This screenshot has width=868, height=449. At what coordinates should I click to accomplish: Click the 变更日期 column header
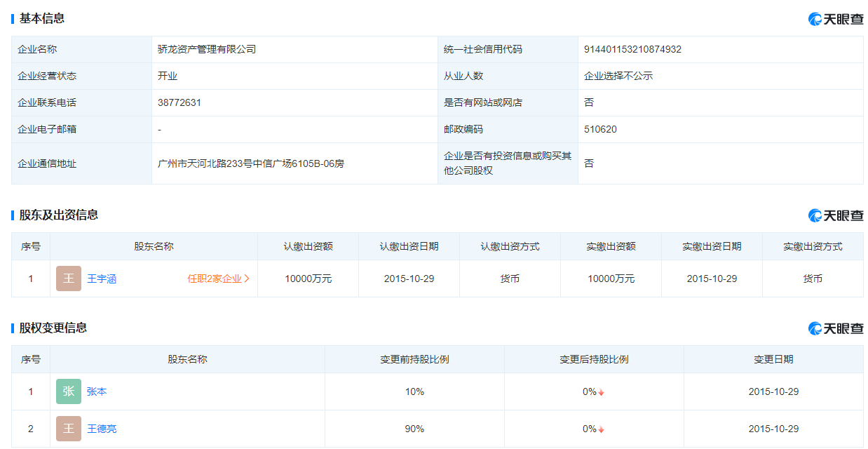[773, 359]
